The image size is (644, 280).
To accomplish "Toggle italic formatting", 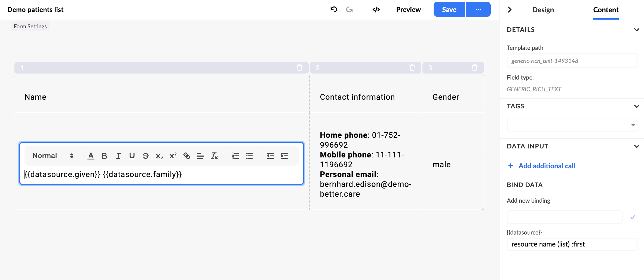I will [x=118, y=156].
